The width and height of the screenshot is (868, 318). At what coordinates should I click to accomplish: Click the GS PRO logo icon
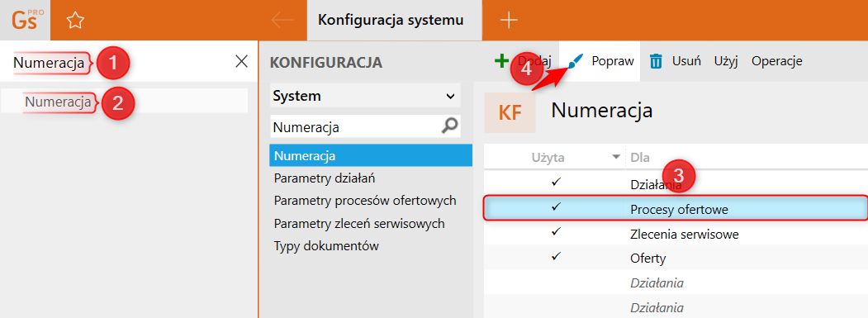[x=25, y=21]
